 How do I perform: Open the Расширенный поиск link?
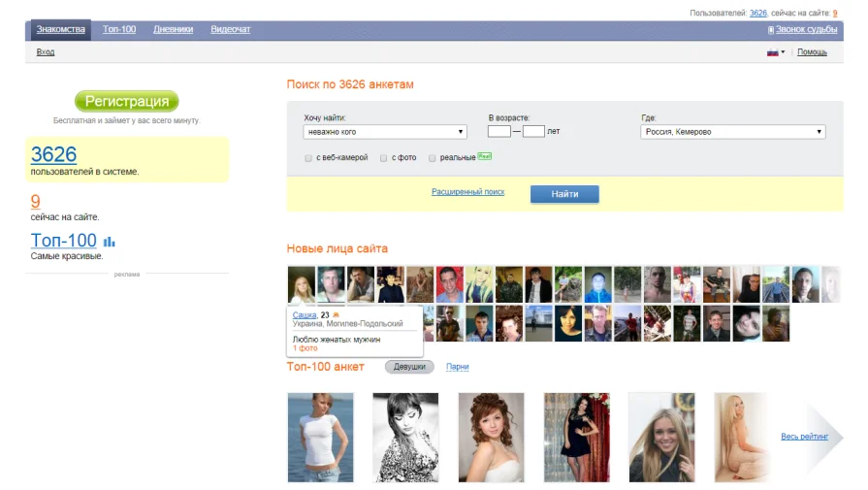click(x=467, y=192)
